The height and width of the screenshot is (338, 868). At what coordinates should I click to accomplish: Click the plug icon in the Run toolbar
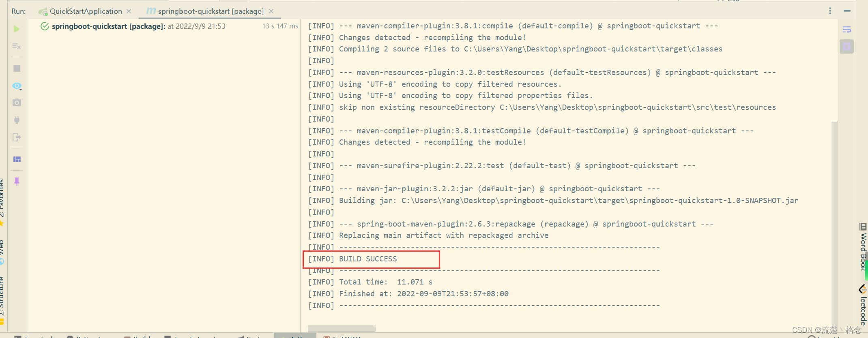point(17,120)
